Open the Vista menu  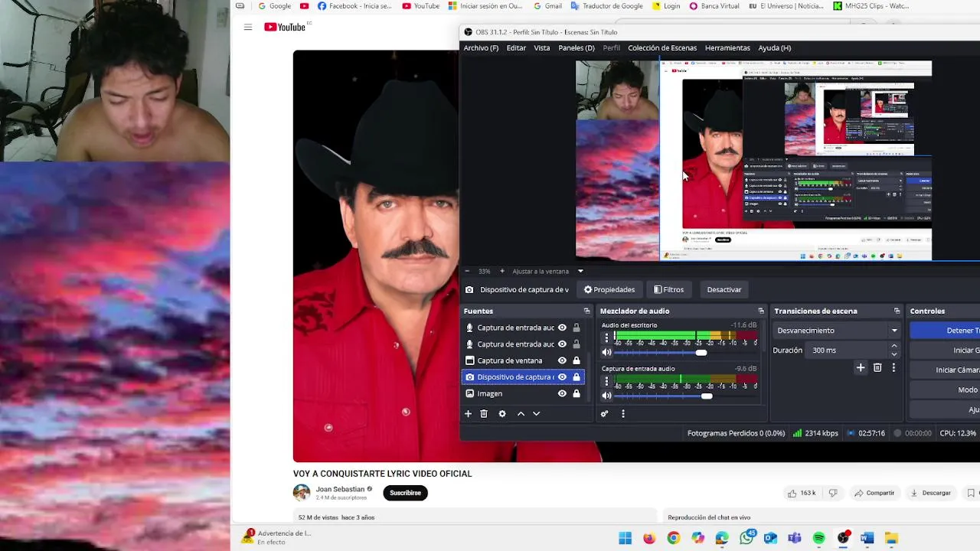(542, 47)
